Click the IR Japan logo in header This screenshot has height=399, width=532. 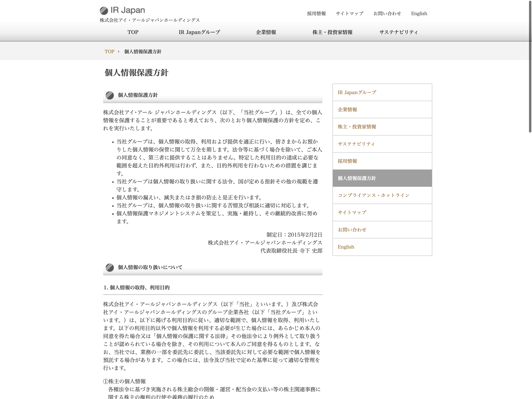122,10
